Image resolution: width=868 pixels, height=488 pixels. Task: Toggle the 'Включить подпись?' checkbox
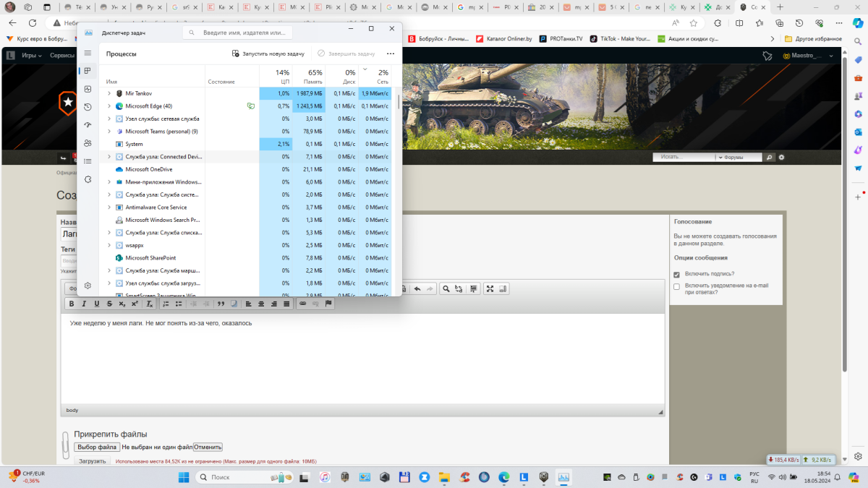point(676,275)
